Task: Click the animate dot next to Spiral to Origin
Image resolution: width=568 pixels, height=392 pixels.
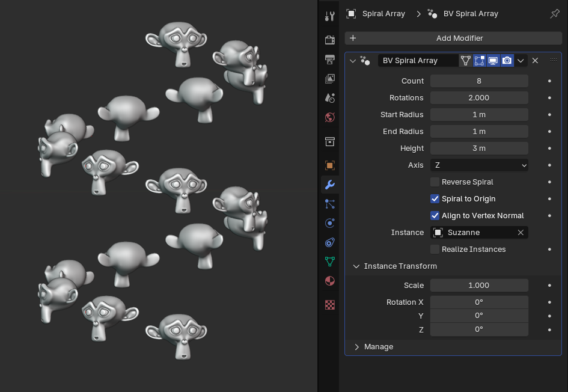Action: (549, 199)
